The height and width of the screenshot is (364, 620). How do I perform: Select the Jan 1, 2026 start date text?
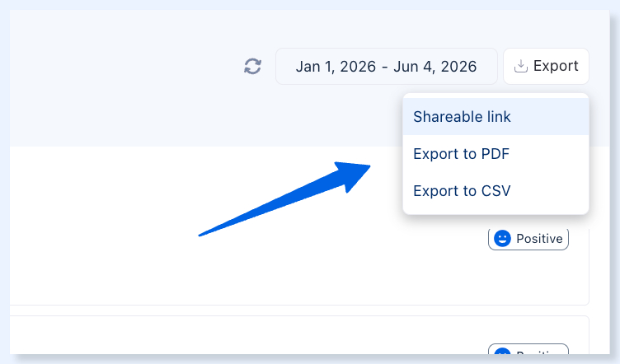point(336,67)
